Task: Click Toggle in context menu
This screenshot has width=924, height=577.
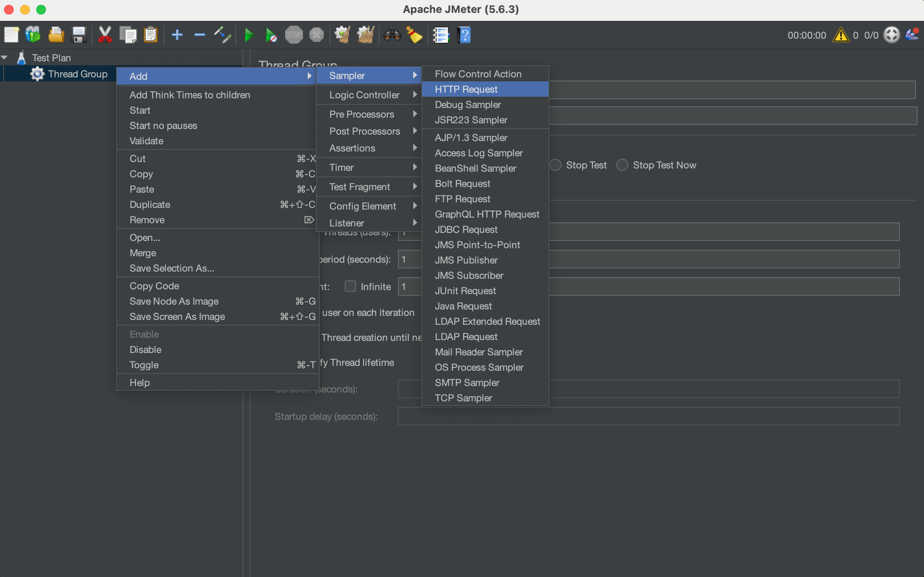Action: [218, 365]
